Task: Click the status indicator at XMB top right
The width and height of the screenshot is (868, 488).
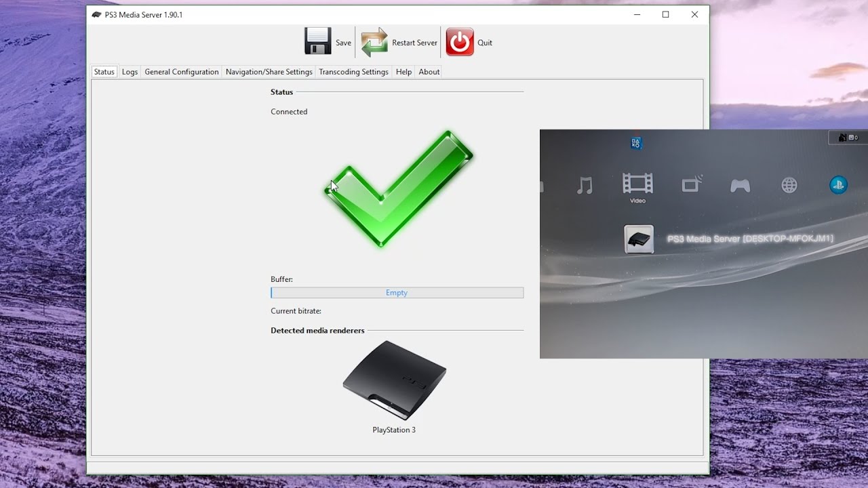Action: coord(848,138)
